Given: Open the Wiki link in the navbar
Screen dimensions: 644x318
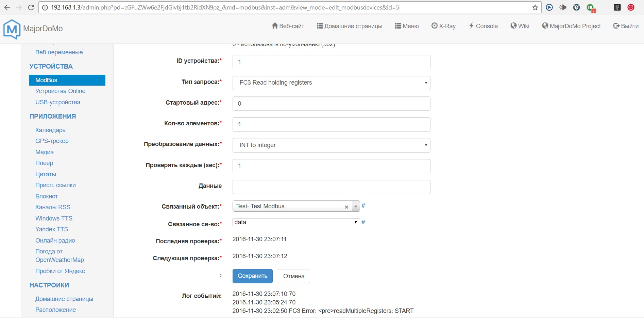Looking at the screenshot, I should [520, 26].
